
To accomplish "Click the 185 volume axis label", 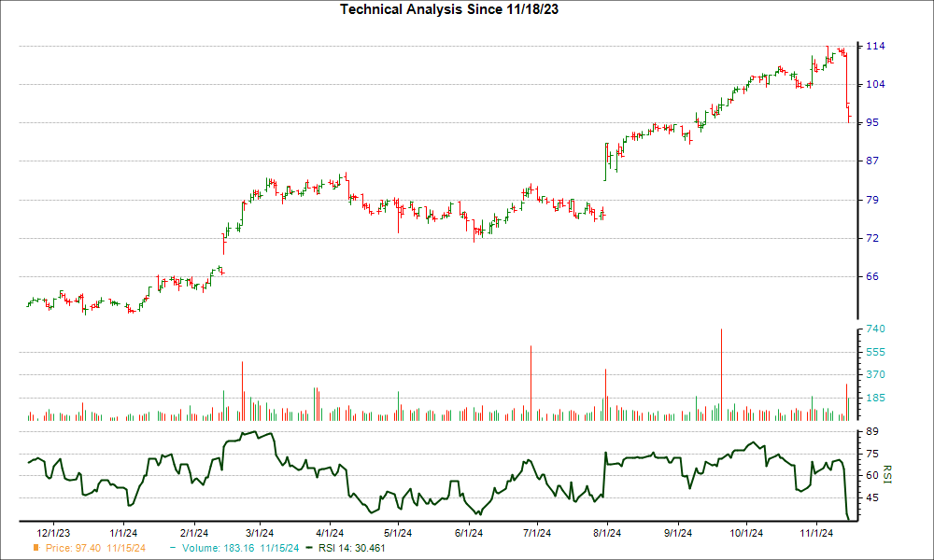I will tap(875, 398).
